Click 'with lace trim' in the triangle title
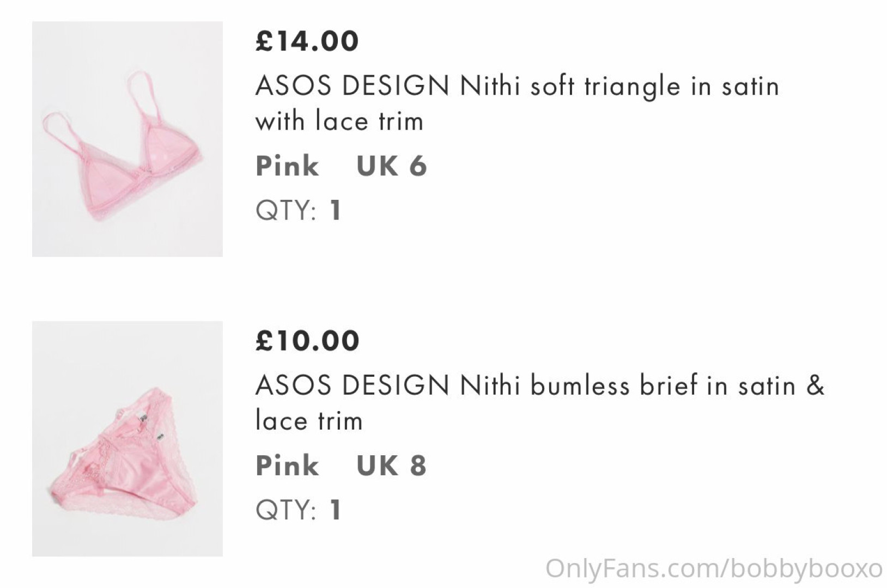The width and height of the screenshot is (887, 588). pyautogui.click(x=339, y=121)
